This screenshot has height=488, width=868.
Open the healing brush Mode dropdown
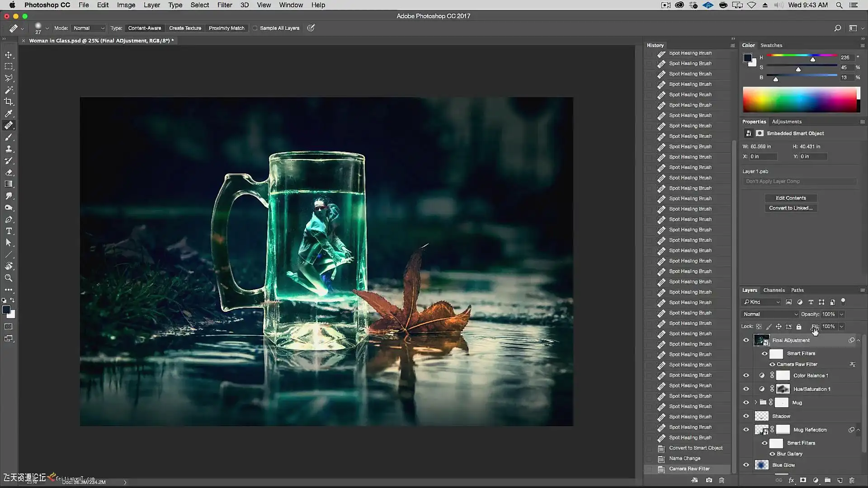point(89,28)
